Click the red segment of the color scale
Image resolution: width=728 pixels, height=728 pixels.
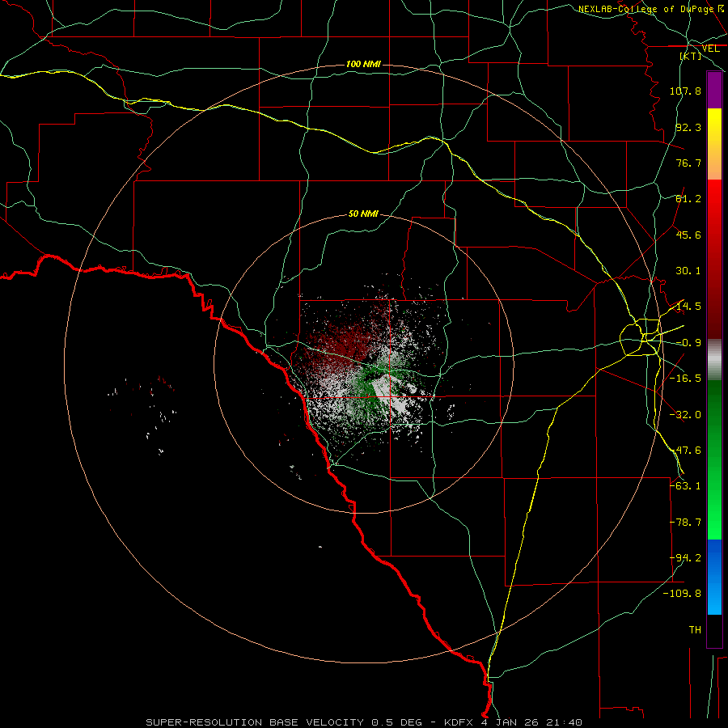pos(714,259)
